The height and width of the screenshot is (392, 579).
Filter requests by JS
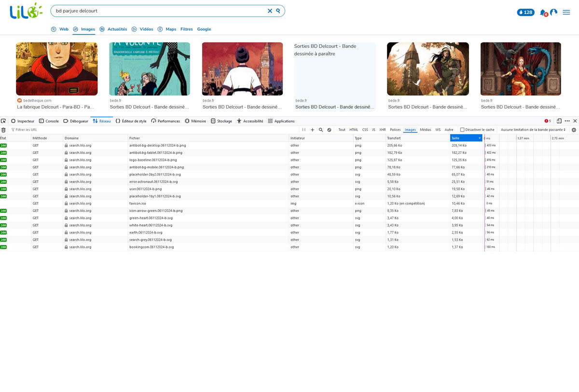click(x=373, y=130)
